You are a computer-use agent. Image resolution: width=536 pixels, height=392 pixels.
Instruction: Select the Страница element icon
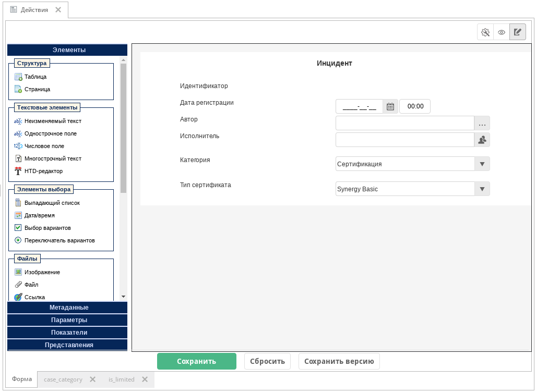(x=18, y=89)
